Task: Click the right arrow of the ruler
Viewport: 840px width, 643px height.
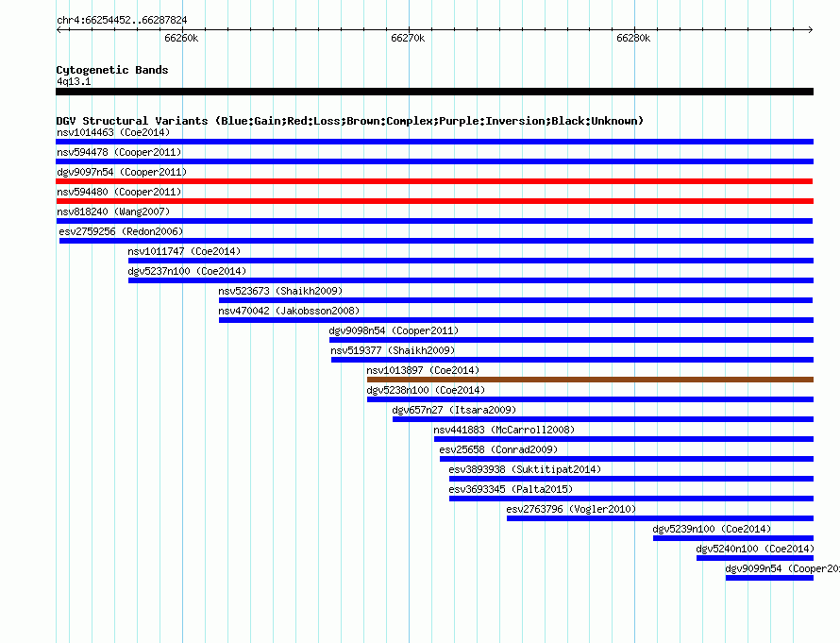Action: pyautogui.click(x=811, y=30)
